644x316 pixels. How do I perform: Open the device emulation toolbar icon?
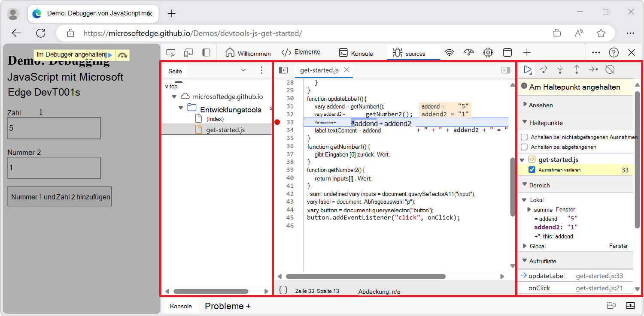coord(188,51)
